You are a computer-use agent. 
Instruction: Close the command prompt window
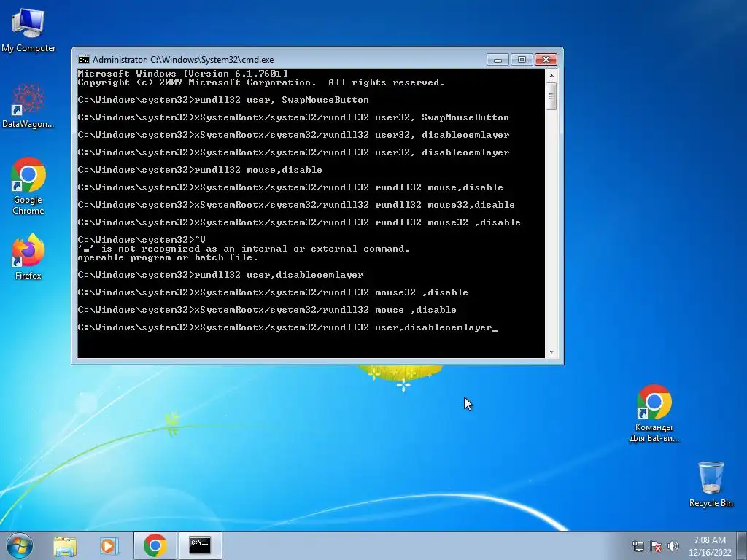click(x=546, y=60)
